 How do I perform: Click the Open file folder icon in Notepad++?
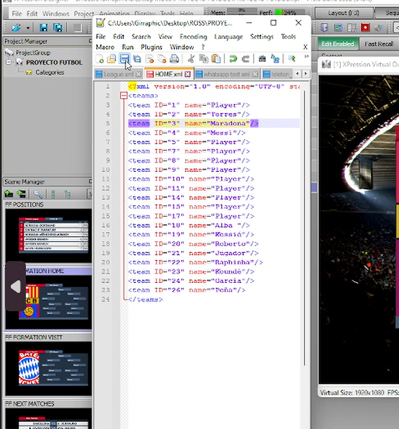pyautogui.click(x=111, y=59)
